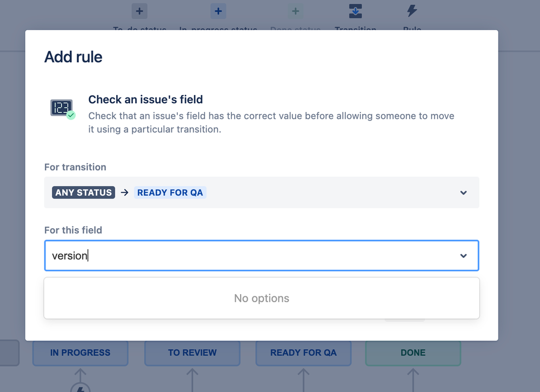Click the Transition toolbar icon
The image size is (540, 392).
[x=356, y=11]
